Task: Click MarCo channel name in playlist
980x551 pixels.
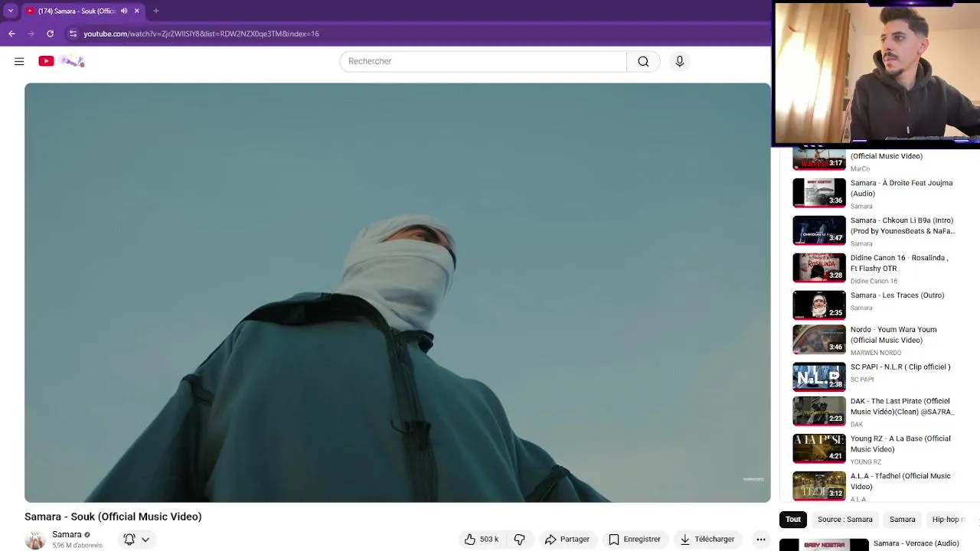Action: (x=860, y=169)
